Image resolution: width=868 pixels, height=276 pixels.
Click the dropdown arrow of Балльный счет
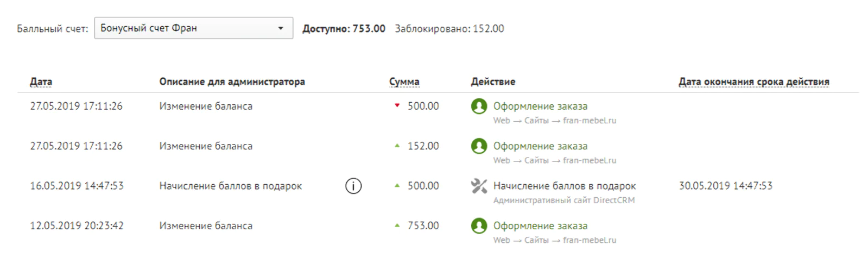[x=281, y=28]
